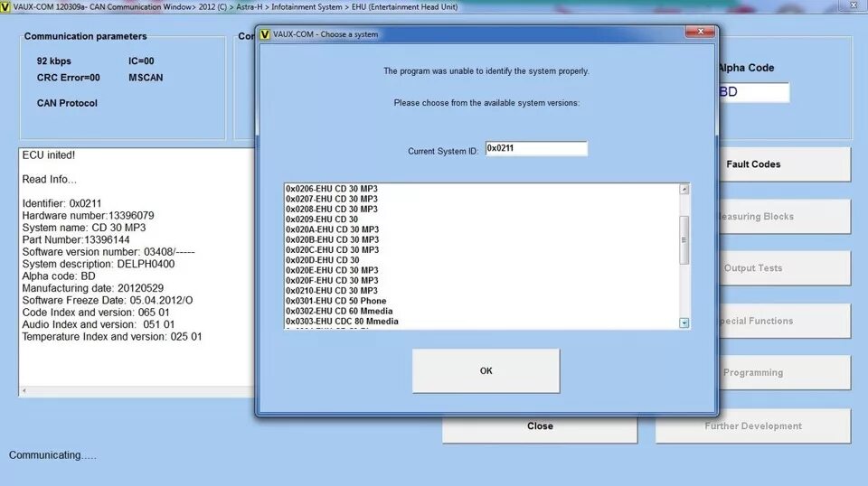Viewport: 868px width, 486px height.
Task: Click the 'Part Number:13396144' log line
Action: pyautogui.click(x=76, y=240)
